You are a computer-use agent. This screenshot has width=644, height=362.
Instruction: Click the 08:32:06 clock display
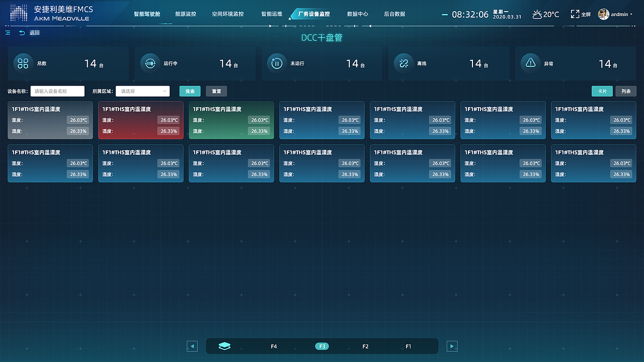pos(470,14)
